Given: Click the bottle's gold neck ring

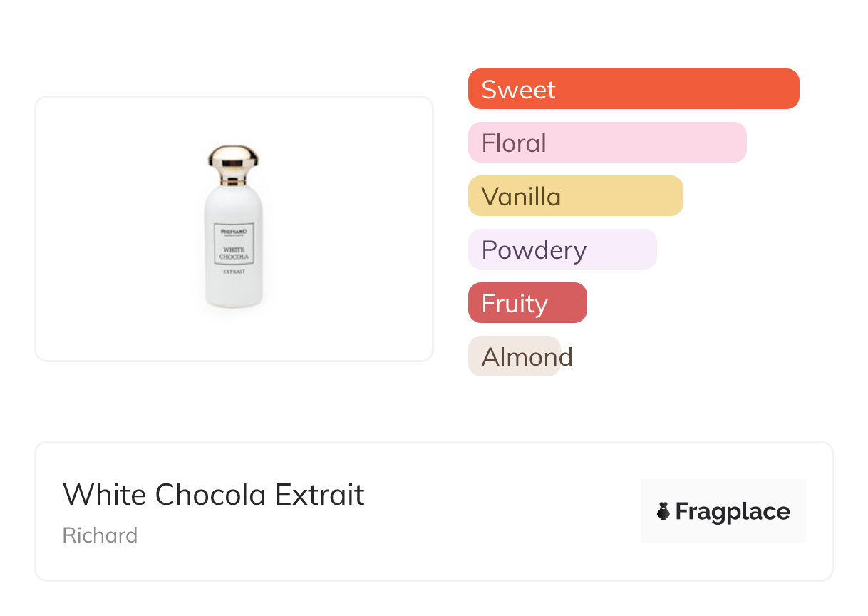Looking at the screenshot, I should 233,183.
